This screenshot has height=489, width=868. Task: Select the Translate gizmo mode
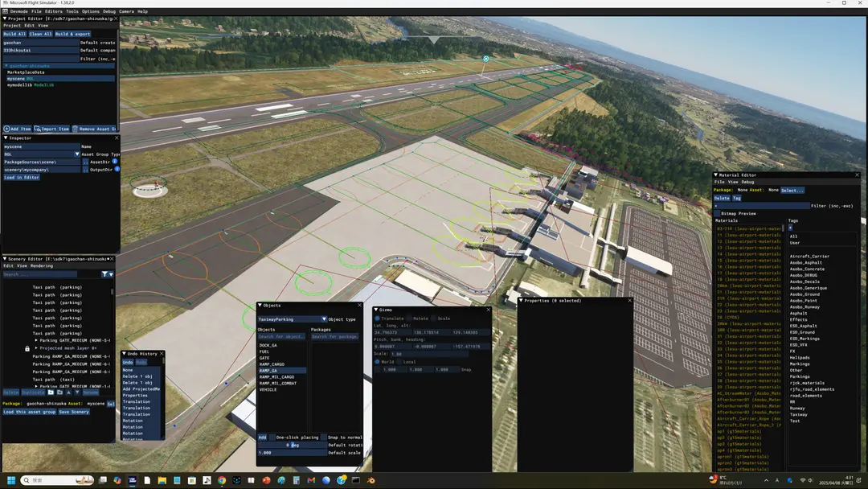click(378, 318)
